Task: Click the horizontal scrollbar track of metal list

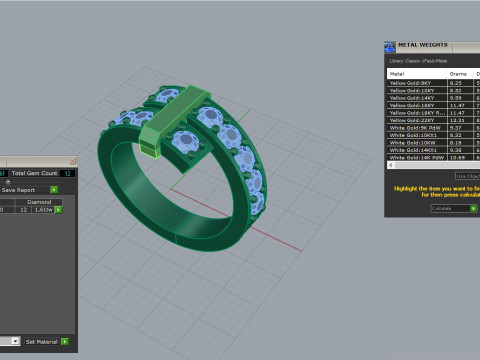Action: coord(437,165)
